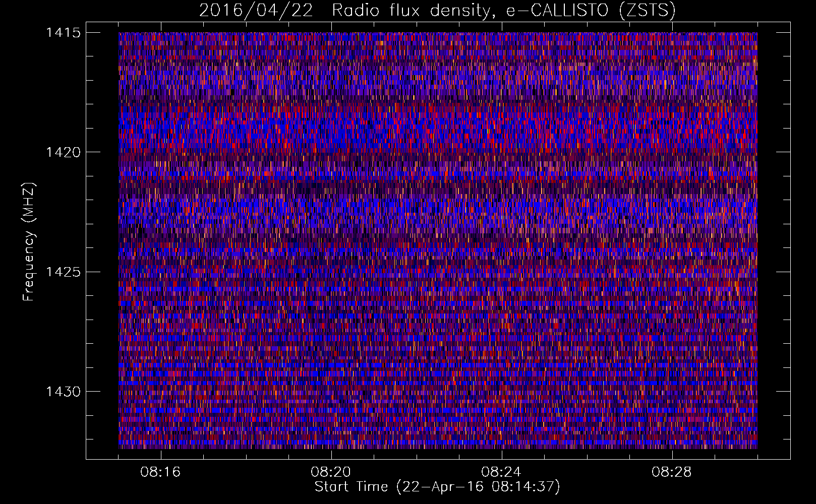This screenshot has width=816, height=504.
Task: Click the 08:24 time tick label
Action: tap(501, 472)
